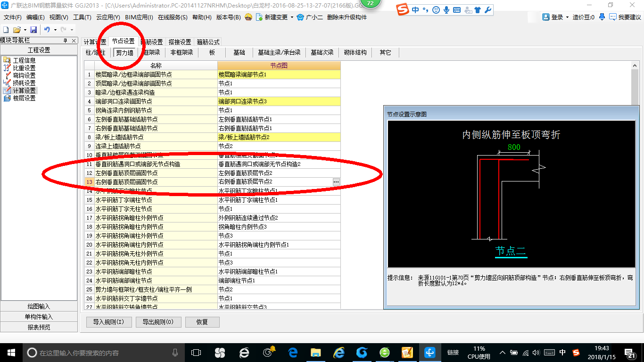Open File Explorer from taskbar
This screenshot has height=362, width=644.
click(x=315, y=353)
